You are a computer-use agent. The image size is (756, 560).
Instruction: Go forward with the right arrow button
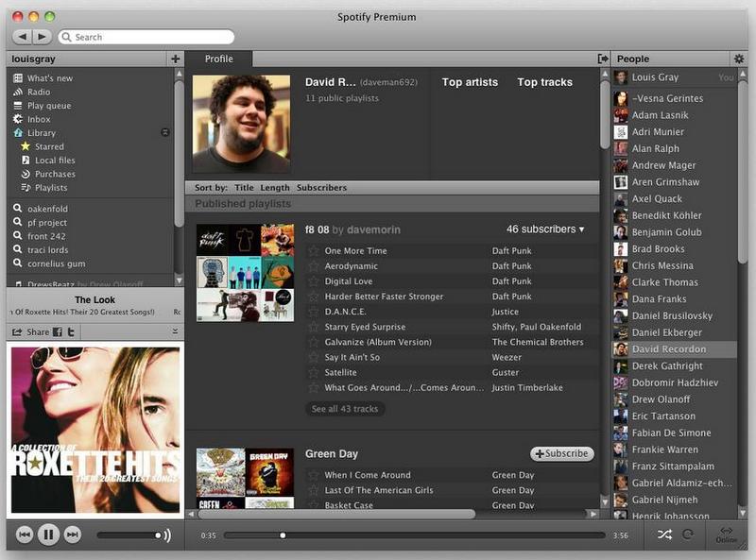pyautogui.click(x=42, y=37)
